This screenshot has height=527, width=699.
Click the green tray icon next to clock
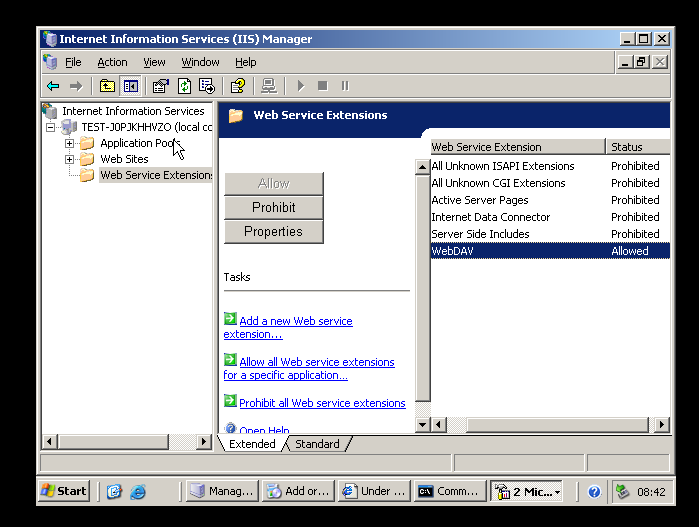pos(622,492)
